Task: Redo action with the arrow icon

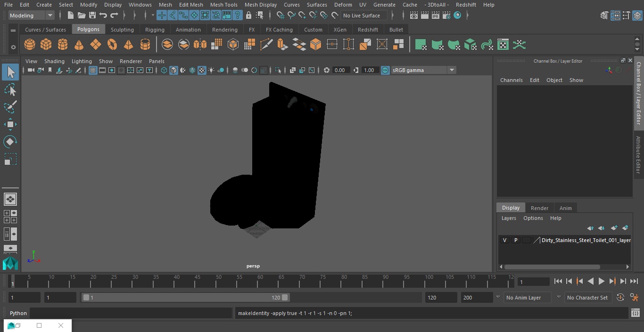Action: point(114,16)
